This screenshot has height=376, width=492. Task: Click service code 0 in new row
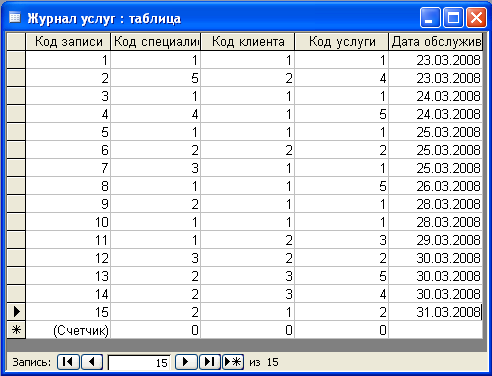(x=342, y=330)
